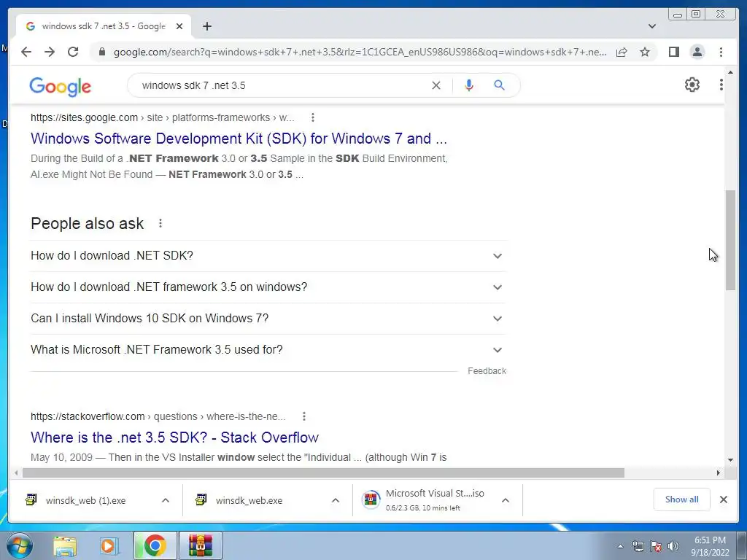Screen dimensions: 747x560
Task: Click the vertical scrollbar thumb
Action: pos(730,240)
